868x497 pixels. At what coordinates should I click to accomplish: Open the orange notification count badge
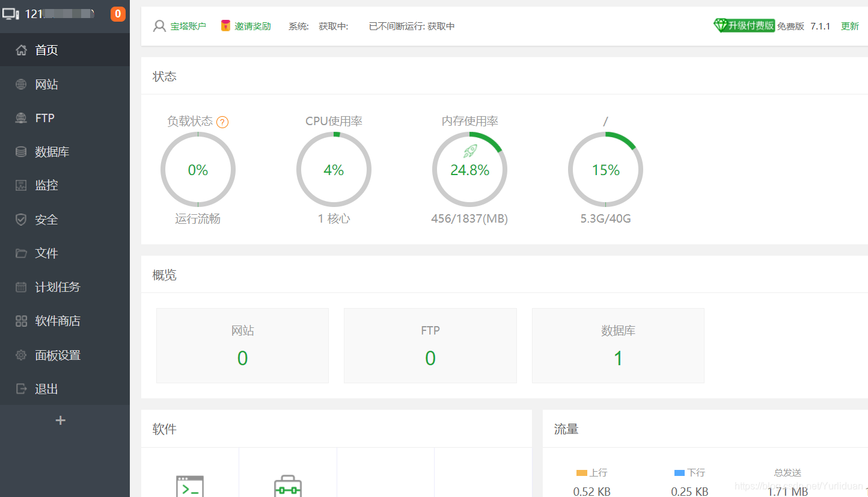tap(118, 13)
